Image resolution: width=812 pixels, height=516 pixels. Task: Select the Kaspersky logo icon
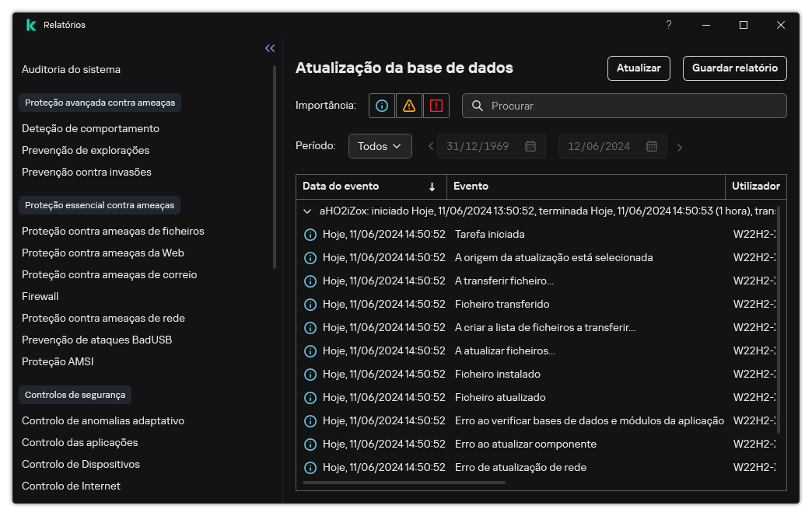(30, 24)
